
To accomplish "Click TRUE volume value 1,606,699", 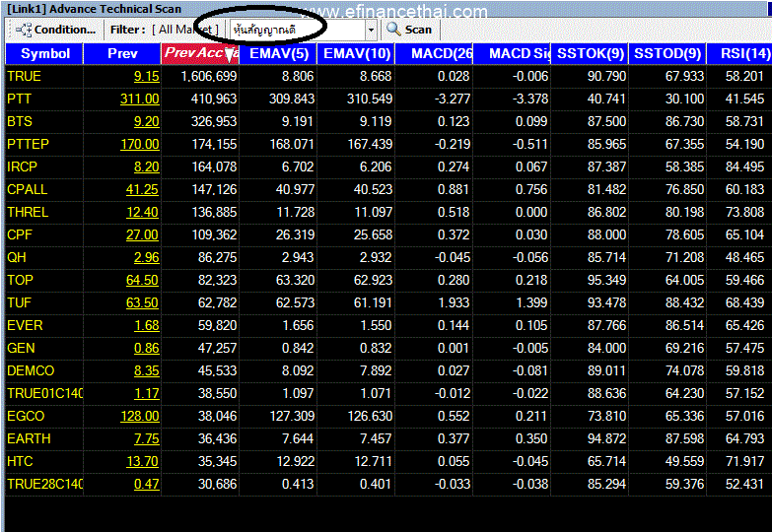I will pos(209,77).
